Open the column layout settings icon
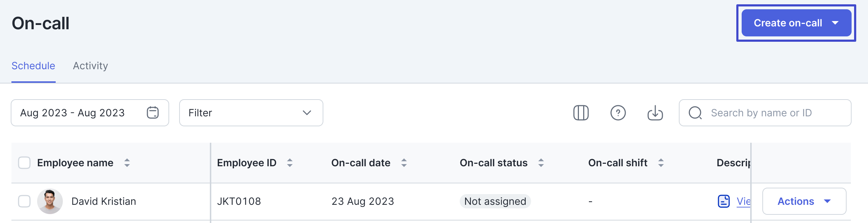The width and height of the screenshot is (868, 223). [x=581, y=113]
